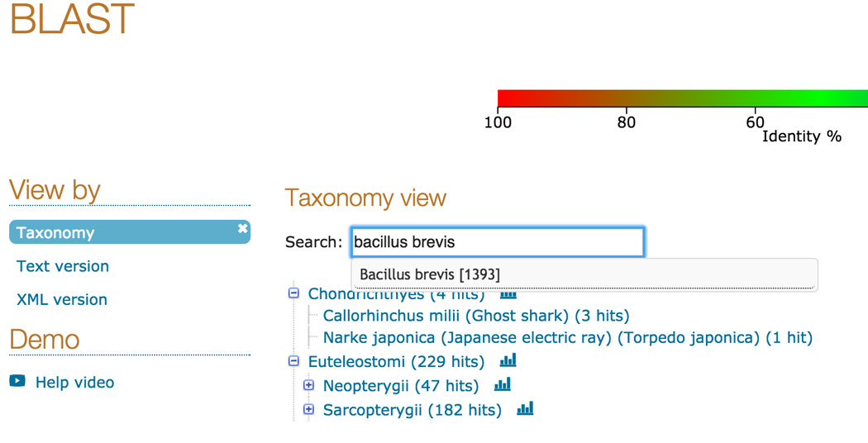Open Narke japonica (Japanese electric ray) entry
Image resolution: width=868 pixels, height=443 pixels.
[568, 337]
